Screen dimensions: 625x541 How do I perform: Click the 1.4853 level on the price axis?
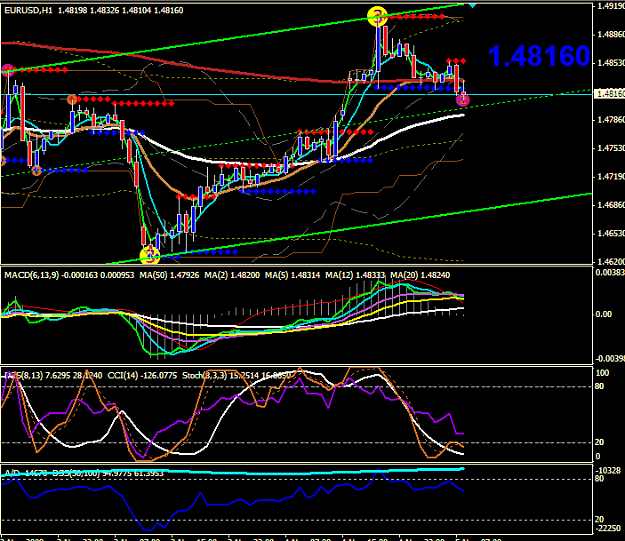pos(610,63)
